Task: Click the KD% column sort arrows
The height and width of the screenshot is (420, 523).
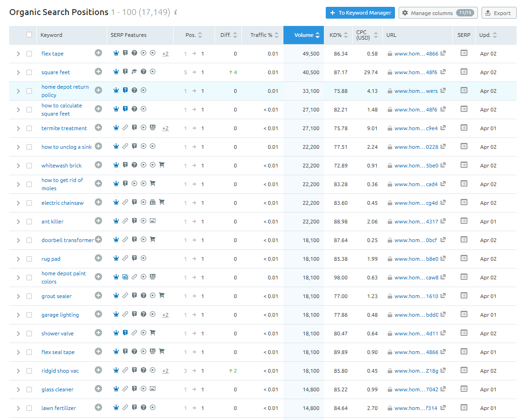Action: click(x=346, y=35)
